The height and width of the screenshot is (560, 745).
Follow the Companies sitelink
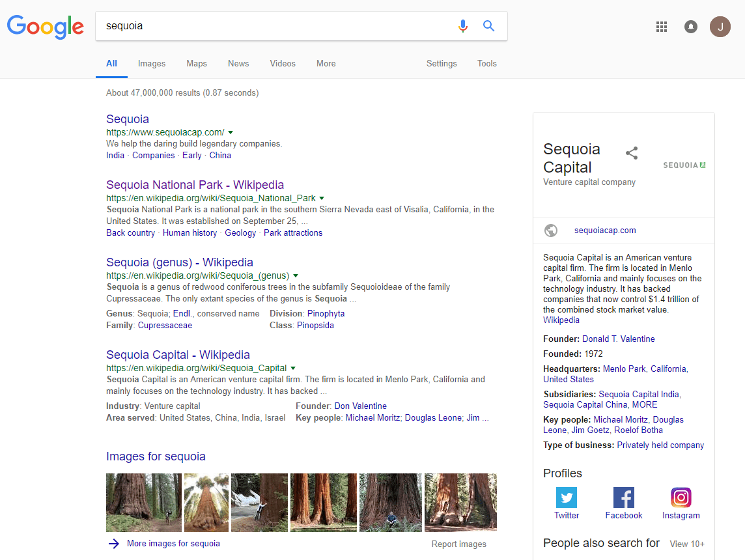click(x=153, y=156)
